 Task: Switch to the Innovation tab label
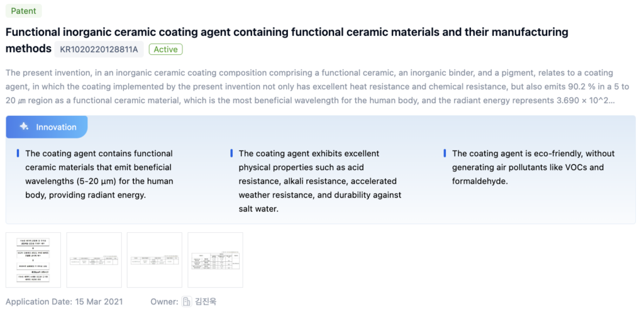(56, 127)
